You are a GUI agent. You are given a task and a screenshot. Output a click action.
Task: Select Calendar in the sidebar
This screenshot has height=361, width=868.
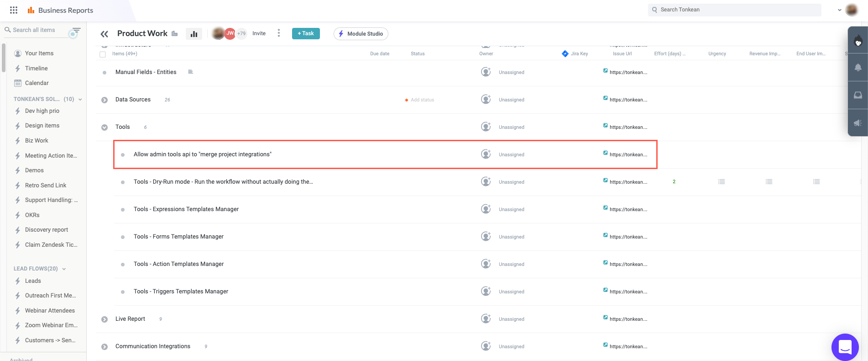pyautogui.click(x=37, y=83)
